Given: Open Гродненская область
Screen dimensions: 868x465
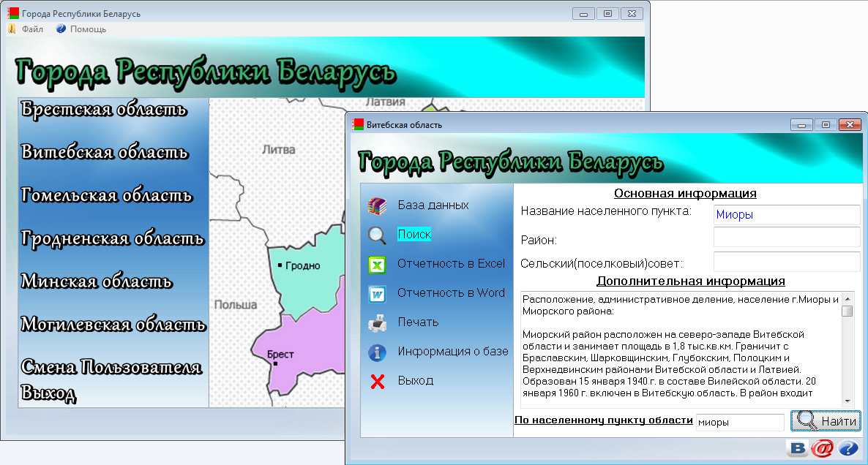Looking at the screenshot, I should tap(113, 238).
